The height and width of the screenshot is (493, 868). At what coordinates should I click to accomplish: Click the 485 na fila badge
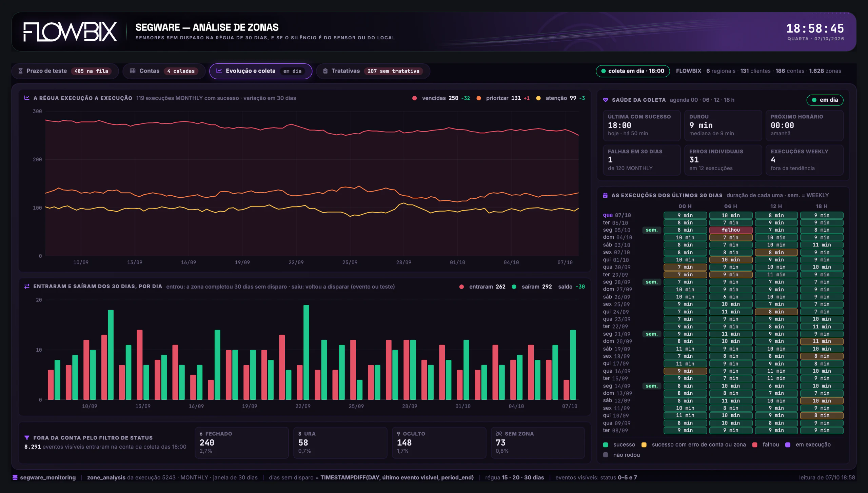[92, 71]
